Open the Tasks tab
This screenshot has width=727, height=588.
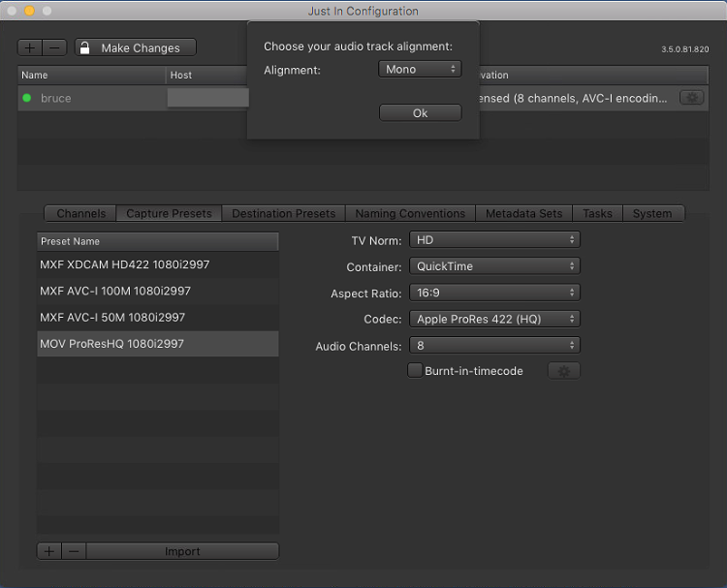(x=597, y=214)
